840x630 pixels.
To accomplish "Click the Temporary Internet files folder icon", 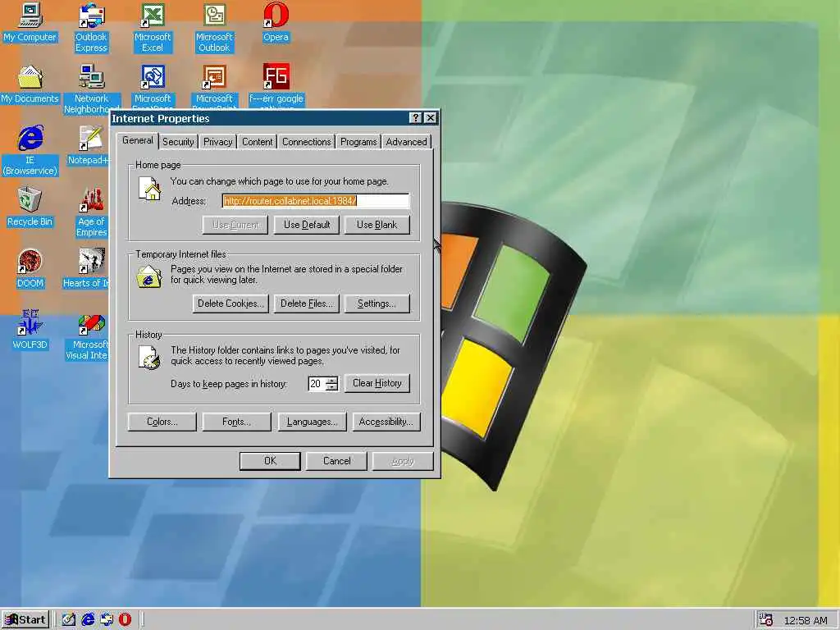I will click(149, 276).
